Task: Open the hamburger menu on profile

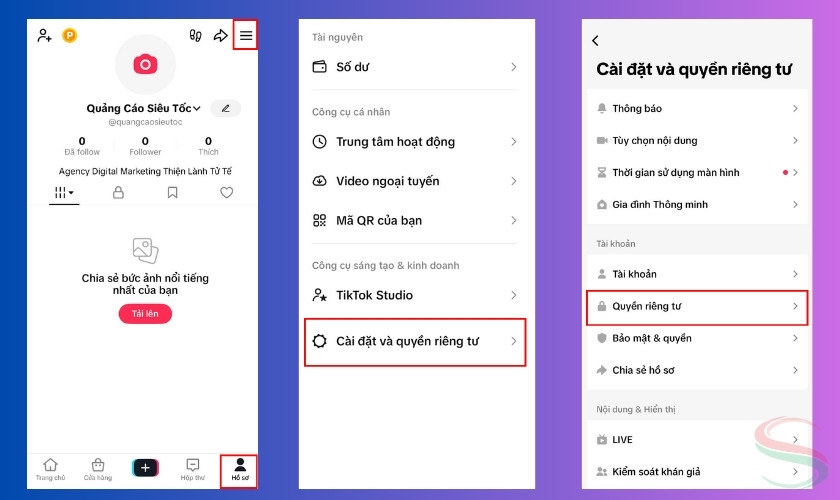Action: click(x=246, y=35)
